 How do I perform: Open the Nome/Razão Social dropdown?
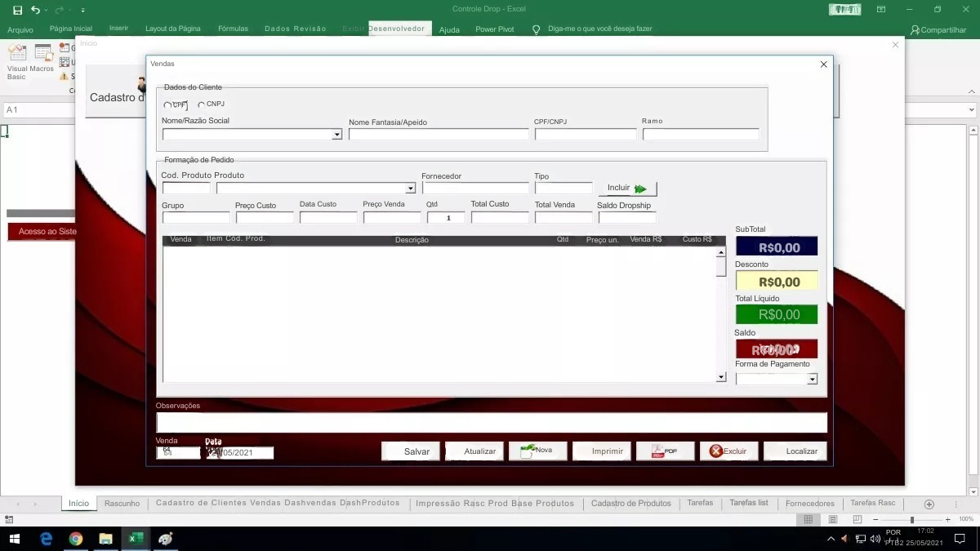click(x=337, y=134)
